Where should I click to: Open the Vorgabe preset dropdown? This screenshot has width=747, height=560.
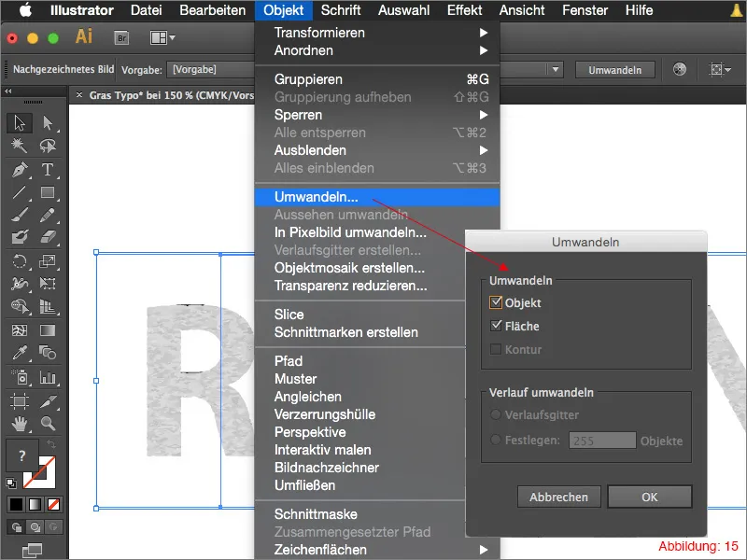point(211,69)
